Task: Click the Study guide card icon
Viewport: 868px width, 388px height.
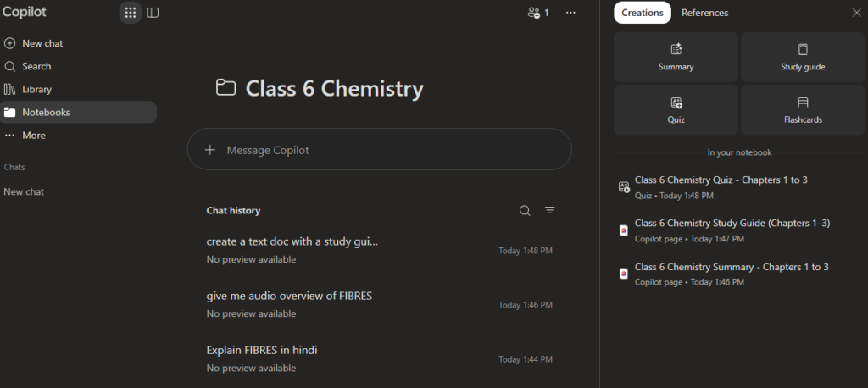Action: coord(803,49)
